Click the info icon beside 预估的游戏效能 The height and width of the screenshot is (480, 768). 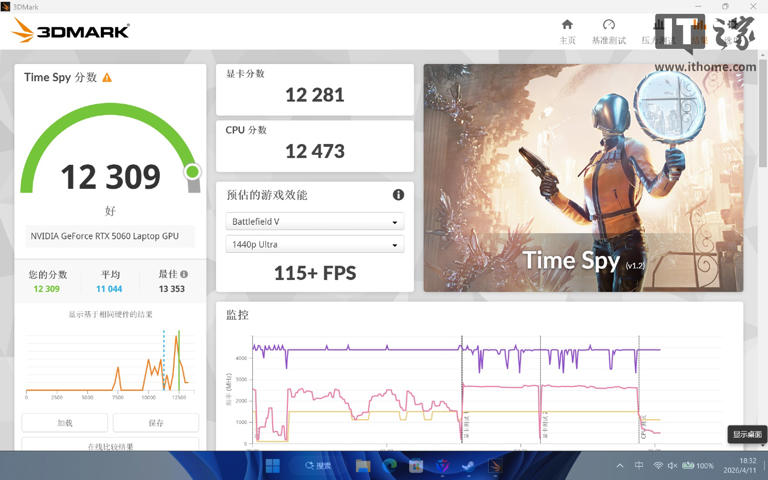tap(398, 195)
